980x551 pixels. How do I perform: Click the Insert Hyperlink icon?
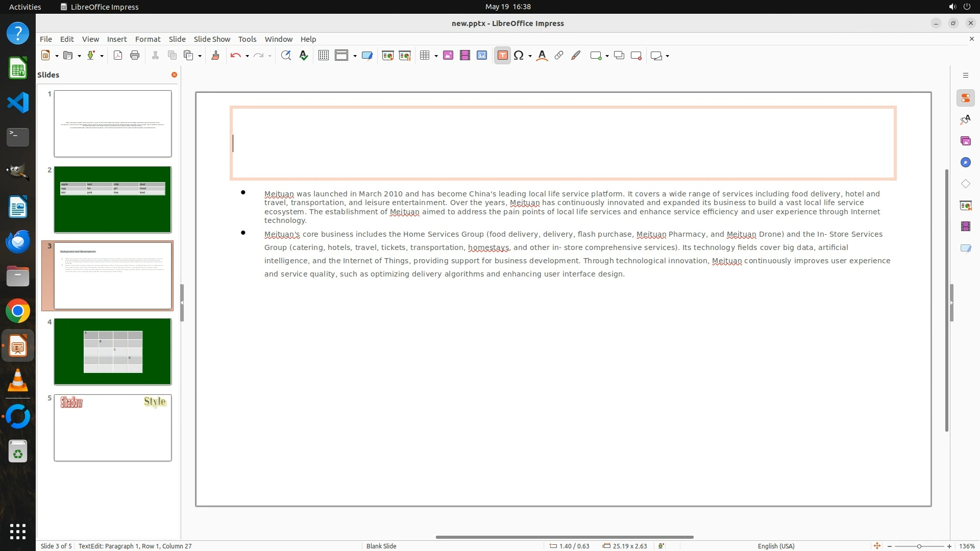click(x=559, y=56)
